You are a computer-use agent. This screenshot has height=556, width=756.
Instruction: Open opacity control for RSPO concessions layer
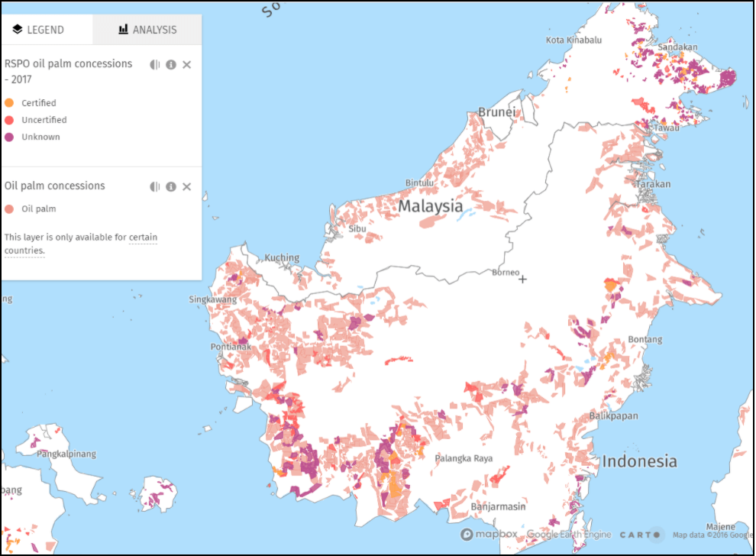click(x=155, y=65)
